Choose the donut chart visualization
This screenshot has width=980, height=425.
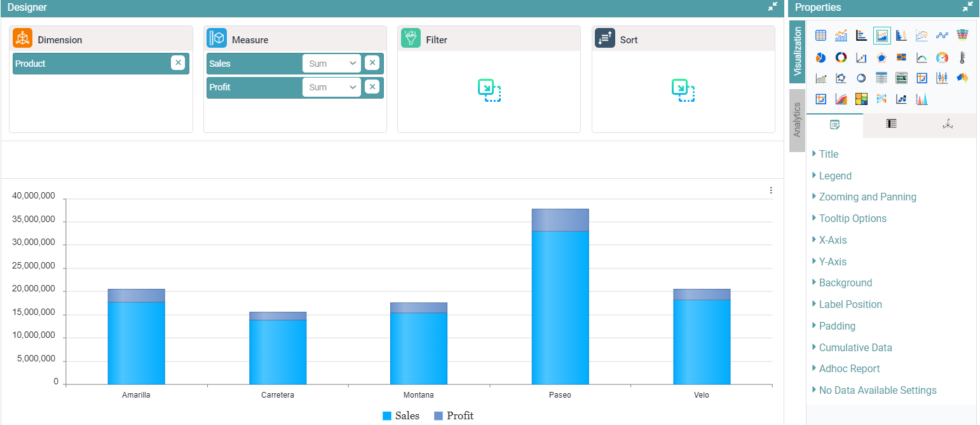(841, 58)
